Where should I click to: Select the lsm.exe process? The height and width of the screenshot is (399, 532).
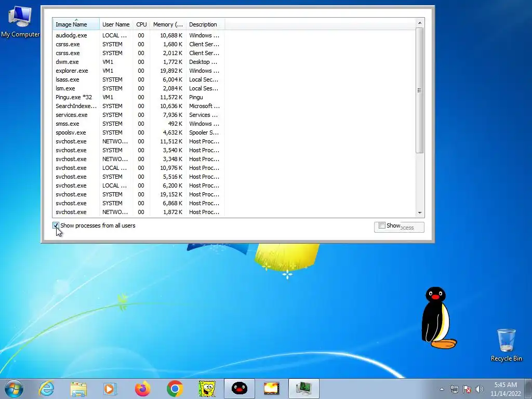click(138, 88)
